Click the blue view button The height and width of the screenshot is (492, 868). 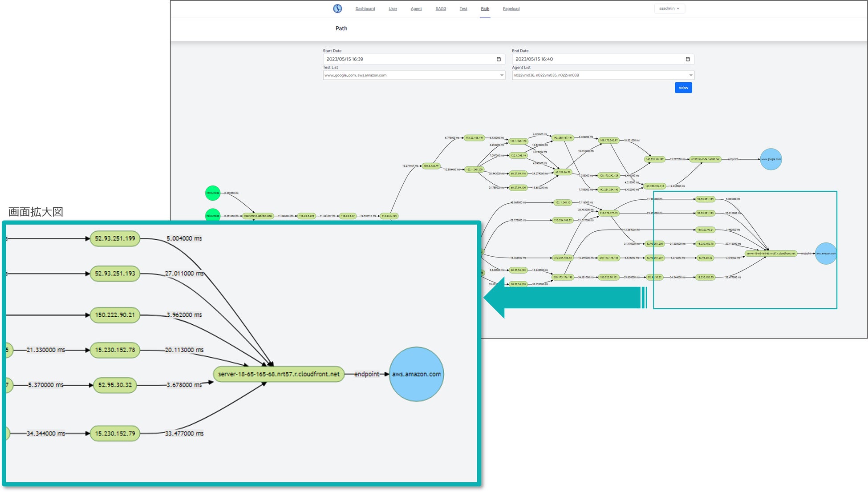tap(683, 88)
